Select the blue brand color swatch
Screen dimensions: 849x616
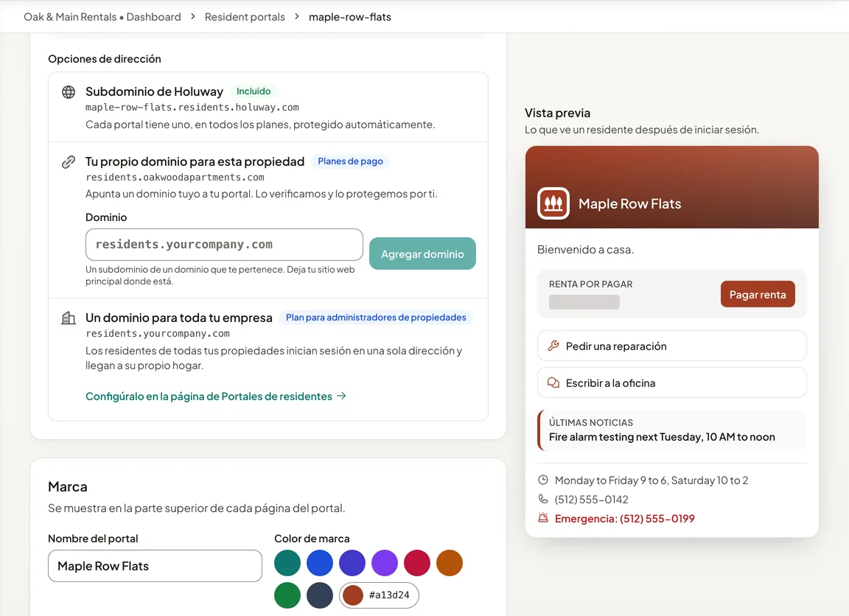[320, 563]
